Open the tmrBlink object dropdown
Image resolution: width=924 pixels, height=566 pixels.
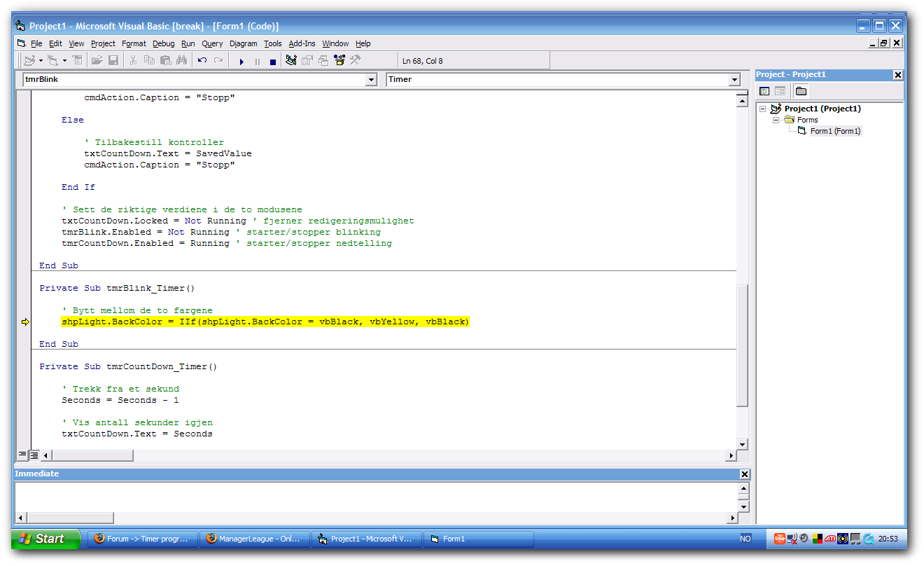pos(372,80)
